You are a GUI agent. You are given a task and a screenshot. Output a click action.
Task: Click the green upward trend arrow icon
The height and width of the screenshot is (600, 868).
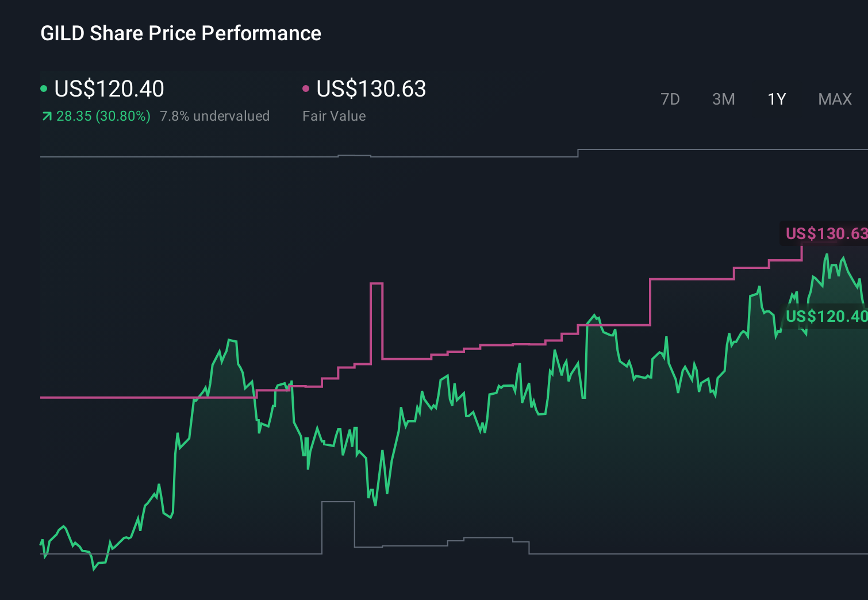tap(47, 116)
